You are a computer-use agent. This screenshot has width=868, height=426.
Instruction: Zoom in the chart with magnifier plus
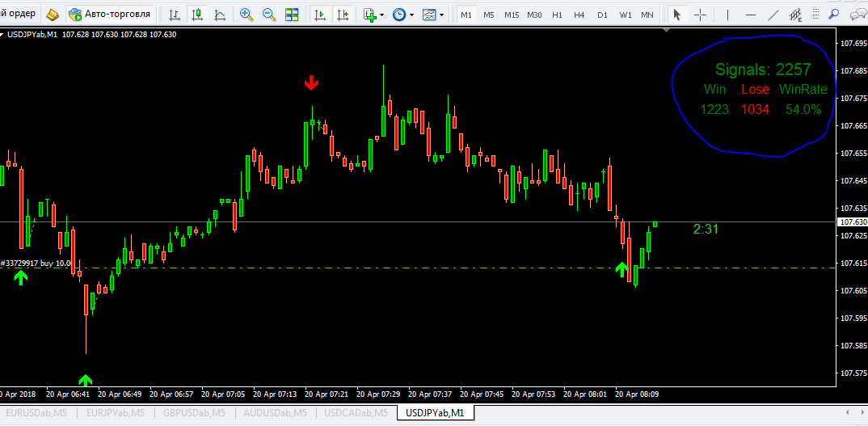(246, 15)
